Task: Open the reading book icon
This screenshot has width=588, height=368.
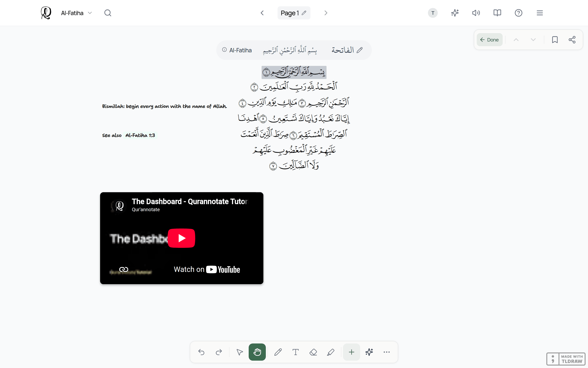Action: coord(497,13)
